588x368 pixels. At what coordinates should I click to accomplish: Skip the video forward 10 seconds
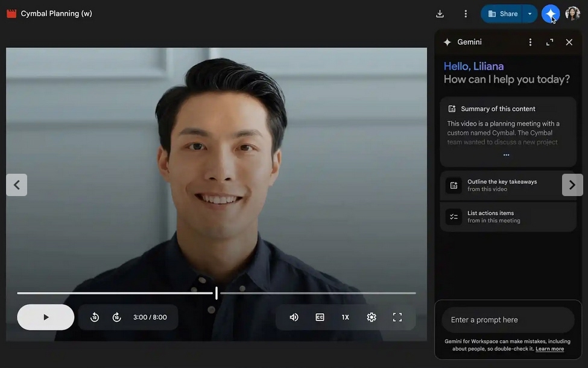click(116, 317)
